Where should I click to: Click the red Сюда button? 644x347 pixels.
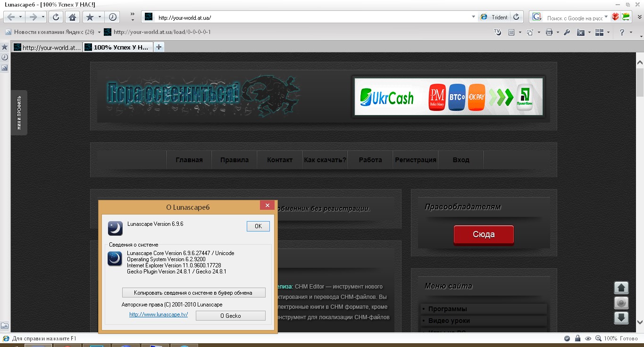click(x=484, y=234)
